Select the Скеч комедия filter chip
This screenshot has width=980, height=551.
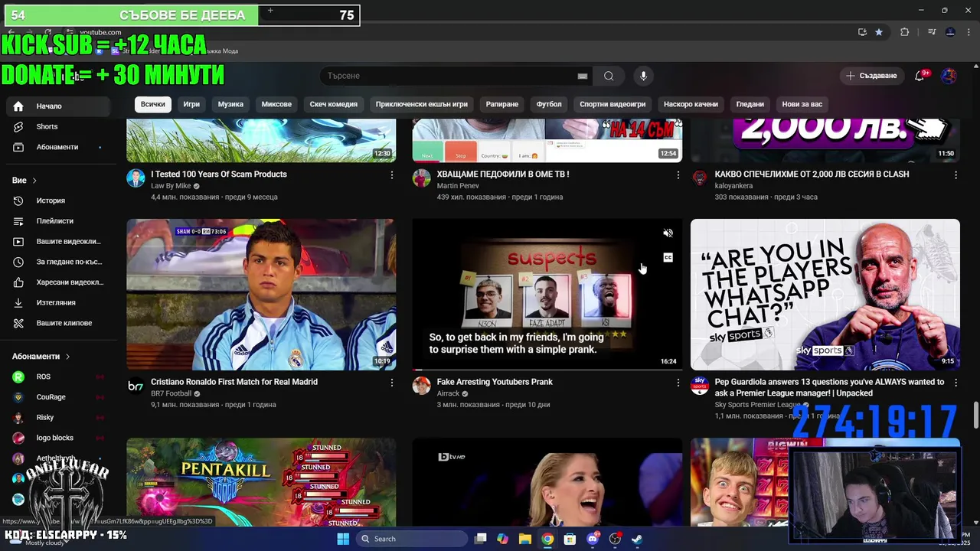tap(333, 104)
